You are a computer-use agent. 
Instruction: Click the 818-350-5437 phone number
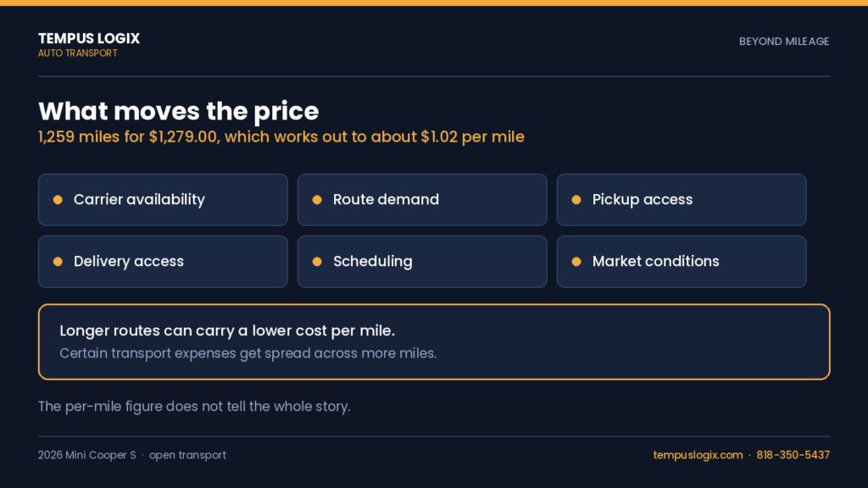[793, 455]
